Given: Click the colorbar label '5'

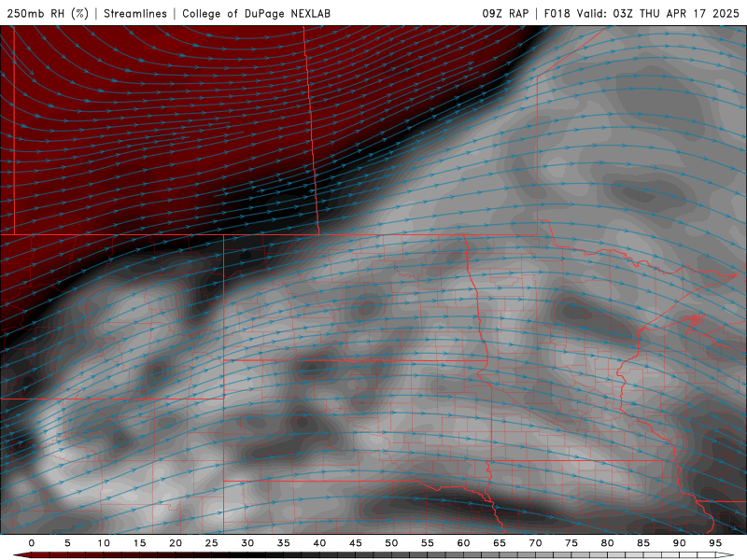Looking at the screenshot, I should [x=67, y=543].
